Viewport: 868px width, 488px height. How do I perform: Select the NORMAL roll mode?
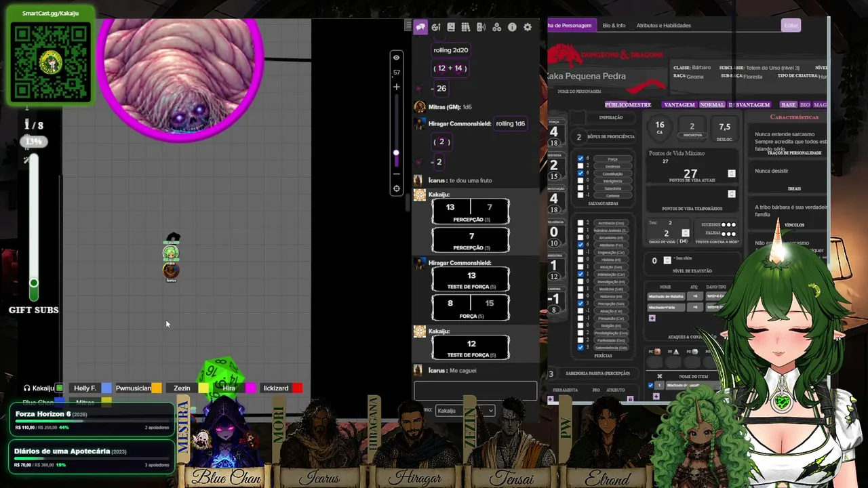coord(712,105)
